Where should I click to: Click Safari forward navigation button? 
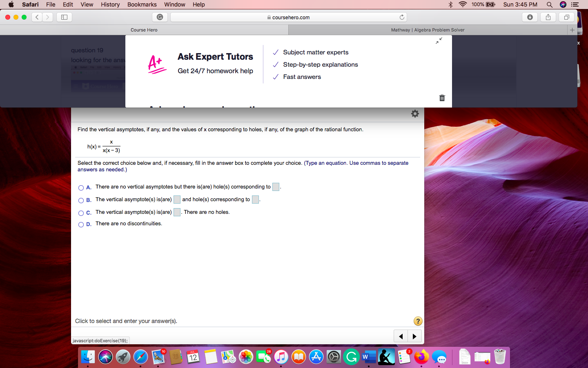[48, 17]
